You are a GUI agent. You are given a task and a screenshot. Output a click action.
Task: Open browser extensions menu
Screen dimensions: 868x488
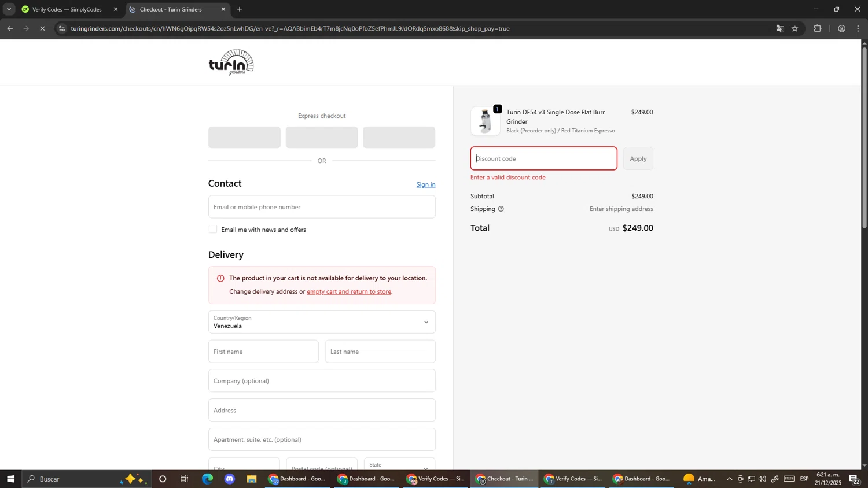coord(818,28)
